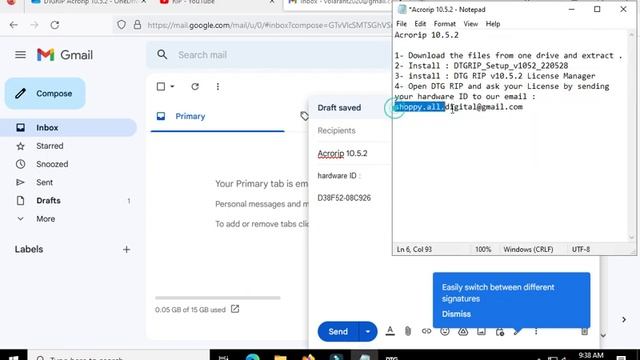Click the mail.google.com address bar
This screenshot has width=640, height=360.
click(x=269, y=25)
